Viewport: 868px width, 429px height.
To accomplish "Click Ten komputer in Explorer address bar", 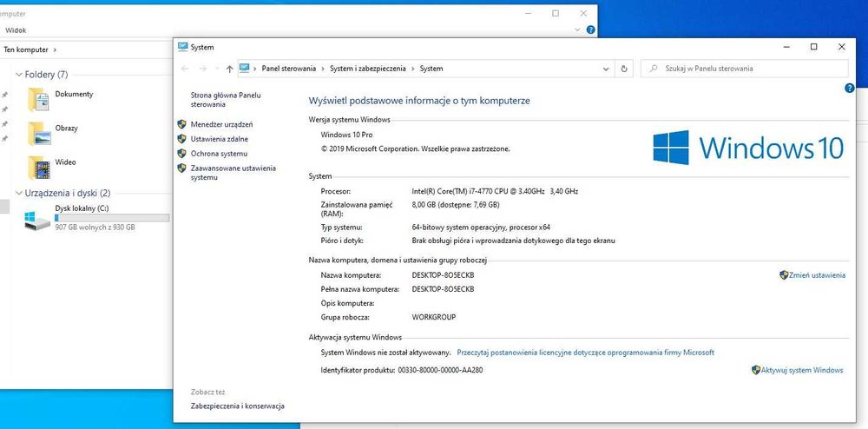I will tap(25, 49).
